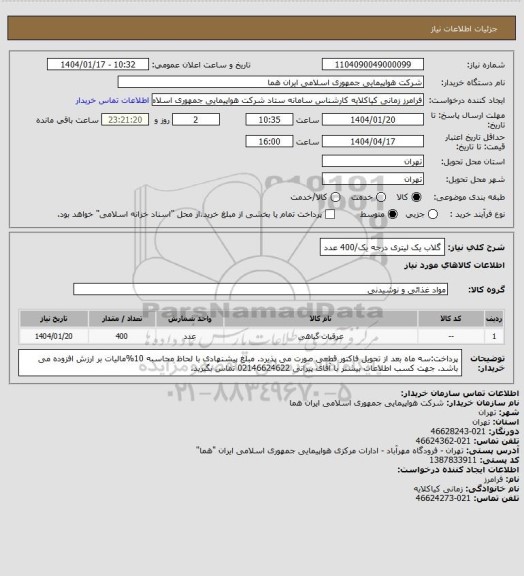The image size is (524, 576).
Task: Click the response deadline date 1404/01/20 field
Action: (373, 120)
